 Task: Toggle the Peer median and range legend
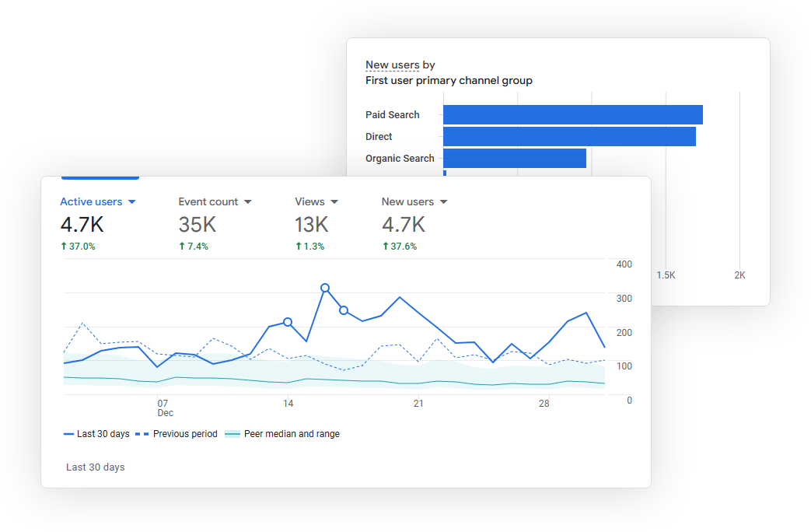point(283,434)
